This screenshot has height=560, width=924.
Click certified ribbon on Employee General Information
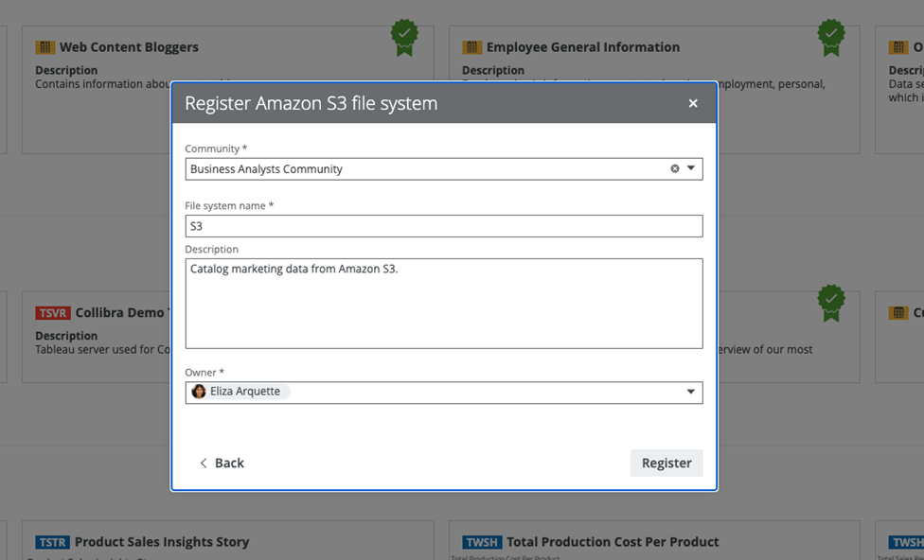tap(830, 37)
